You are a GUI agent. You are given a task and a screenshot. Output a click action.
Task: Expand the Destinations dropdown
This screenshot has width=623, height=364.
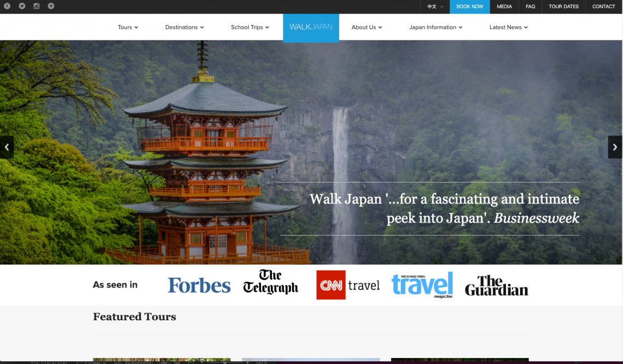pos(184,27)
